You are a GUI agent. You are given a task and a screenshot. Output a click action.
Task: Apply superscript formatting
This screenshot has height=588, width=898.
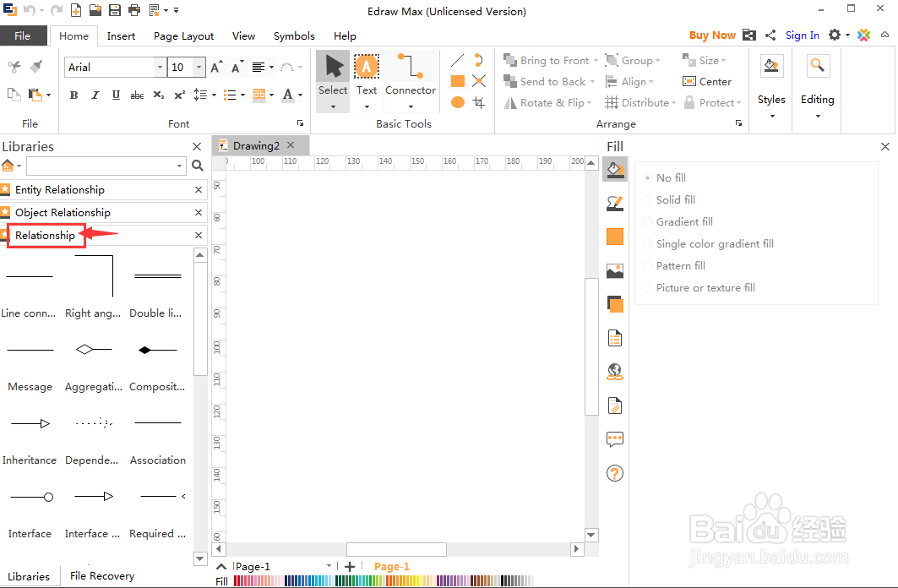(179, 95)
